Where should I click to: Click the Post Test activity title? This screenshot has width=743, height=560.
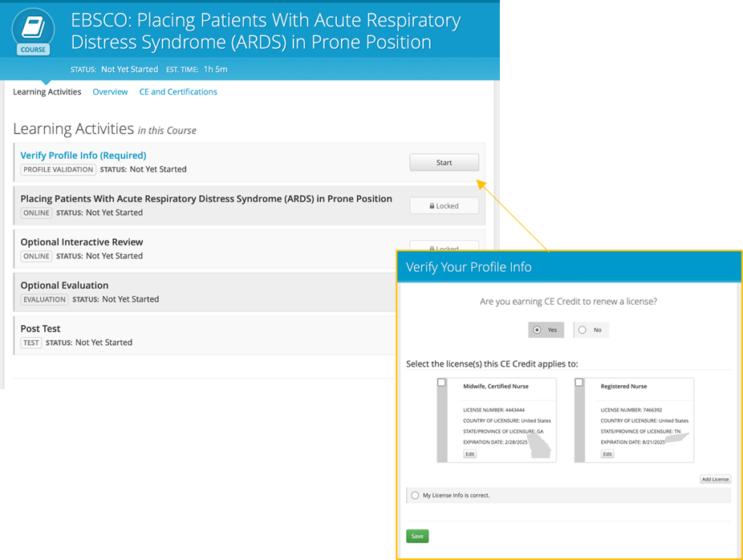pyautogui.click(x=40, y=329)
